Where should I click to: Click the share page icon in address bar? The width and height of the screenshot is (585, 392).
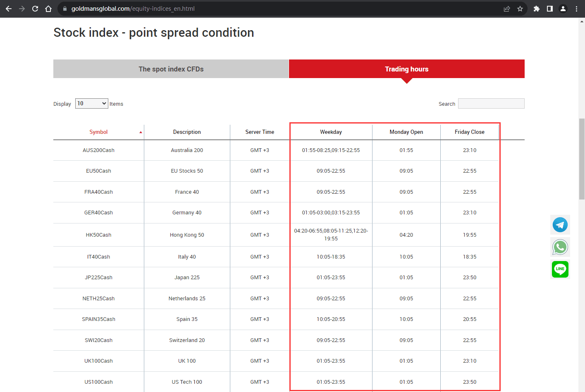[507, 9]
